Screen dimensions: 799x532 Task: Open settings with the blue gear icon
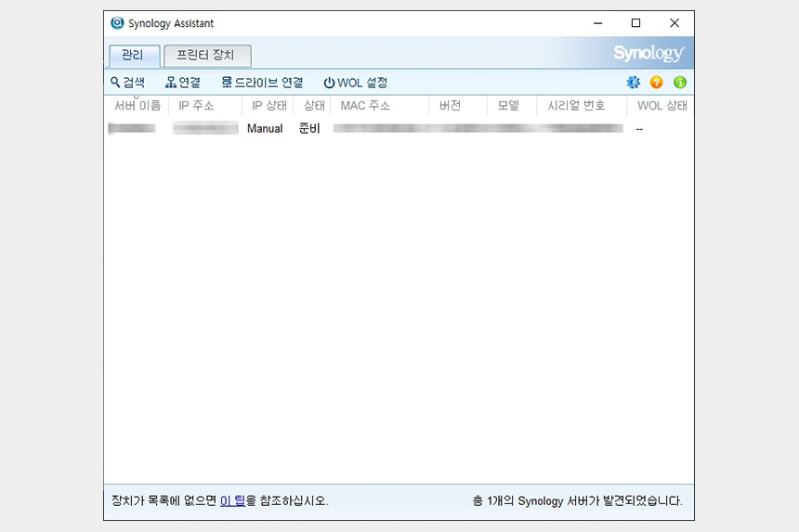point(634,82)
